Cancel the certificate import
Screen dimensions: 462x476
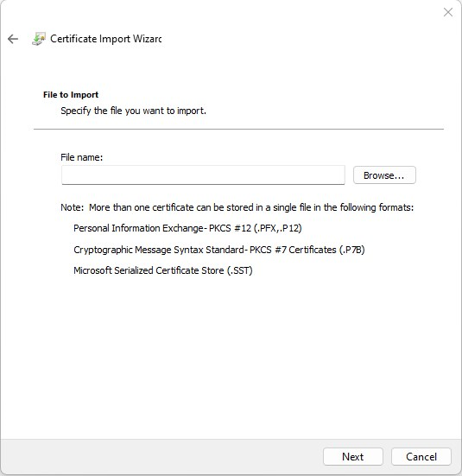tap(421, 457)
